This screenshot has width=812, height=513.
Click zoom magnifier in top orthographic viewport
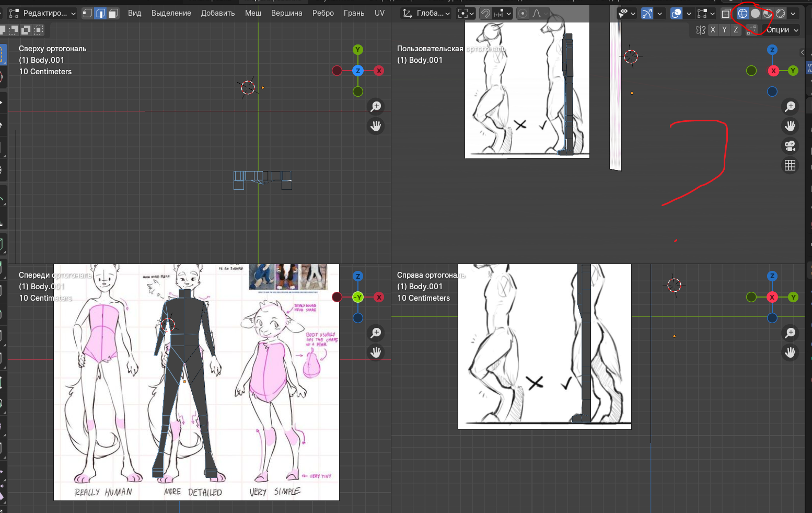click(x=376, y=107)
